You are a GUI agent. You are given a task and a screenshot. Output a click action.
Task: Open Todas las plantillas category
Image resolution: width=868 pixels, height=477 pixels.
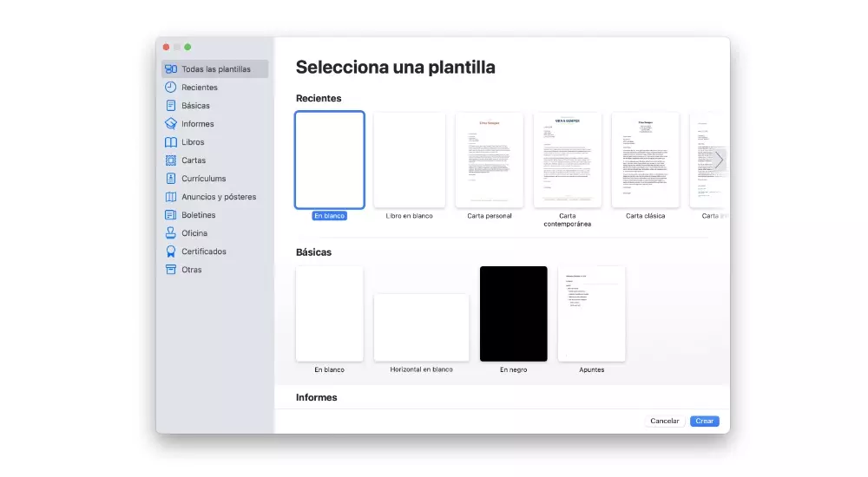pyautogui.click(x=215, y=69)
